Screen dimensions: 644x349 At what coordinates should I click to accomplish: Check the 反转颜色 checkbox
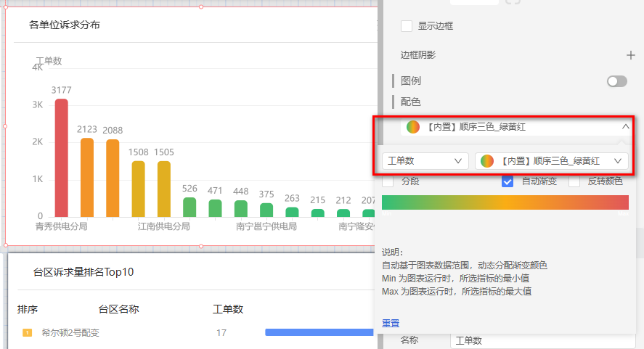[574, 181]
